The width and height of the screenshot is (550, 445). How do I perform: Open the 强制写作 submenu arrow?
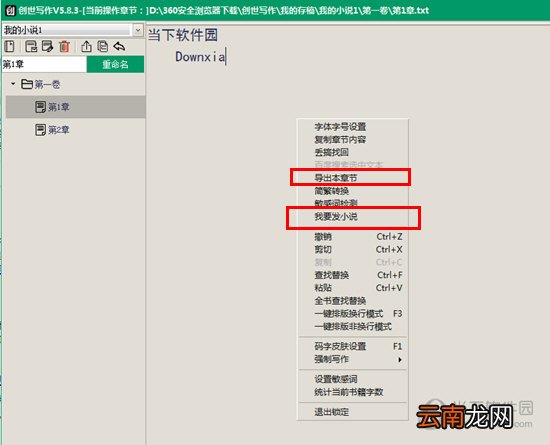tap(400, 359)
